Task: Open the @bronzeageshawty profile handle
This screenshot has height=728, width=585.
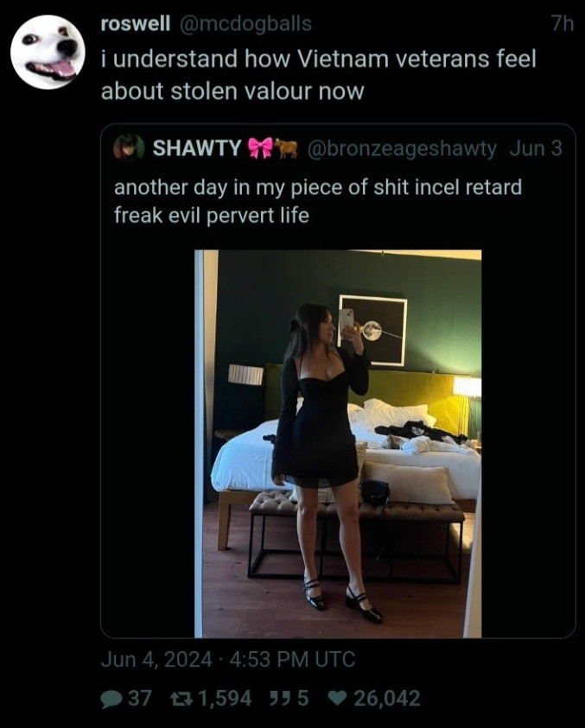Action: [402, 149]
